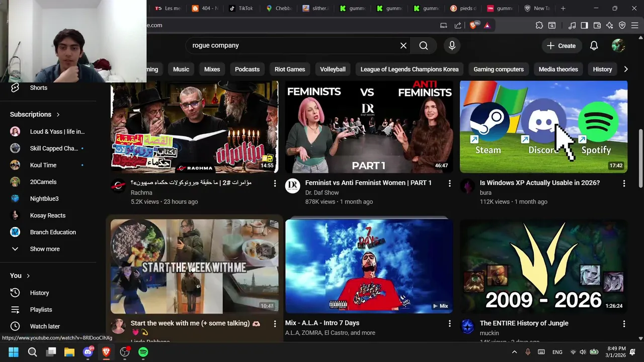Open the Brave Wallet icon
644x362 pixels.
597,25
